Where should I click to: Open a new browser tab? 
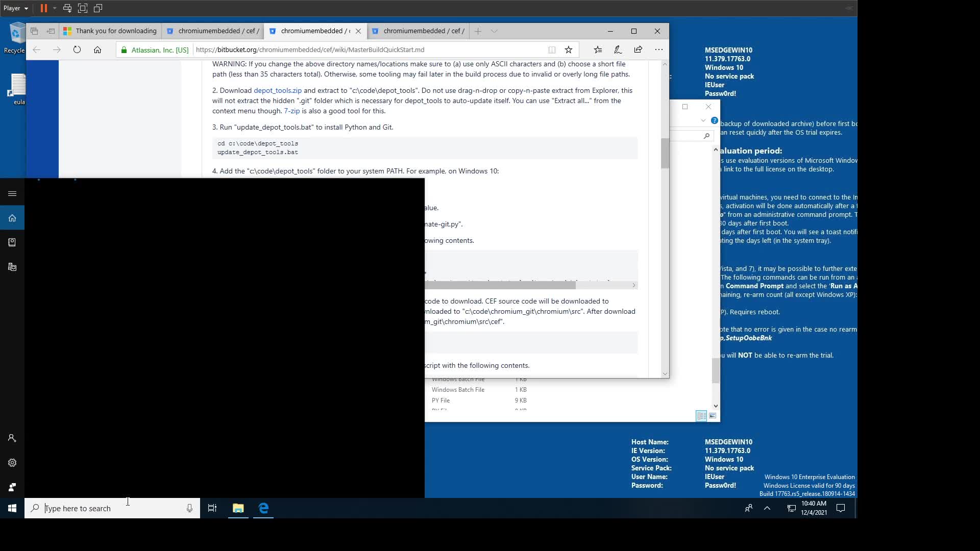[x=478, y=31]
